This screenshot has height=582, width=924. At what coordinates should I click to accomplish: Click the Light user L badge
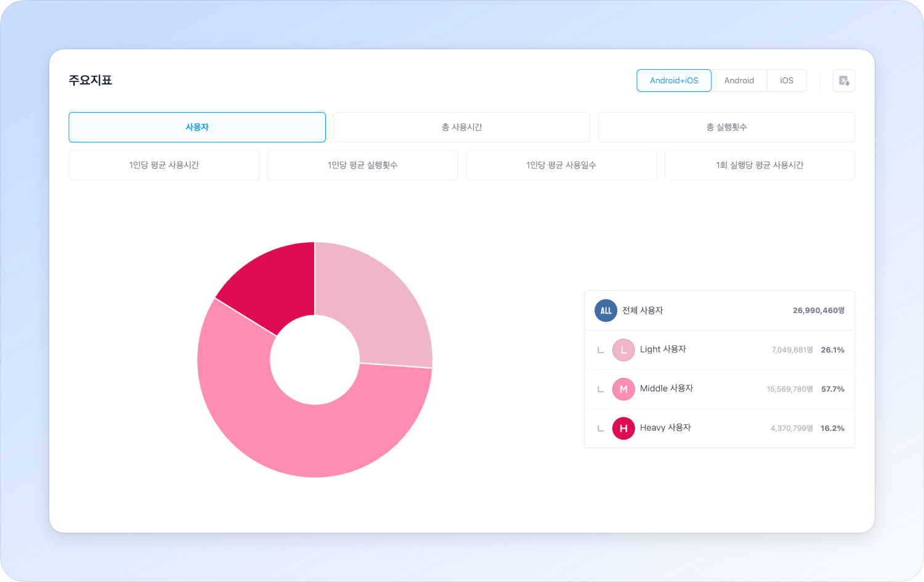click(x=623, y=350)
